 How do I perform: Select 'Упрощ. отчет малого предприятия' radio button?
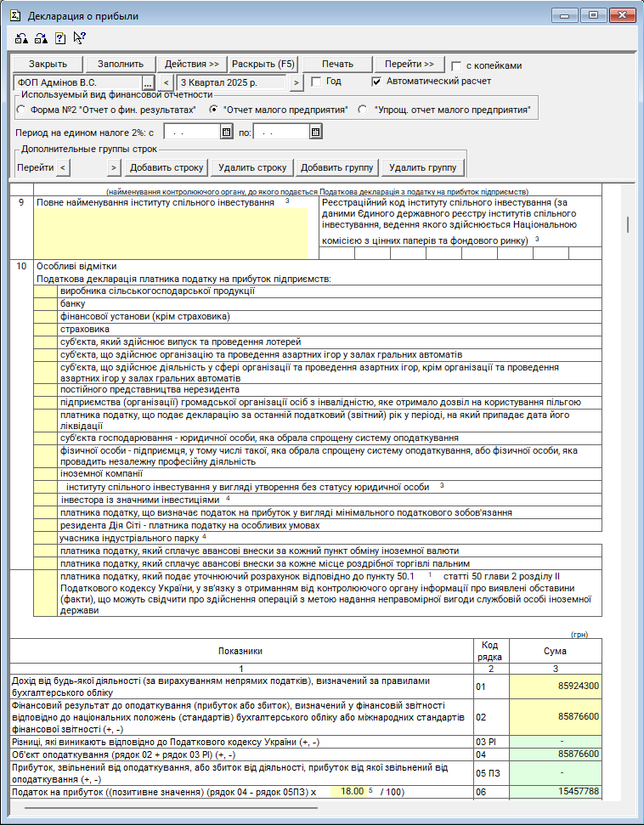coord(363,110)
